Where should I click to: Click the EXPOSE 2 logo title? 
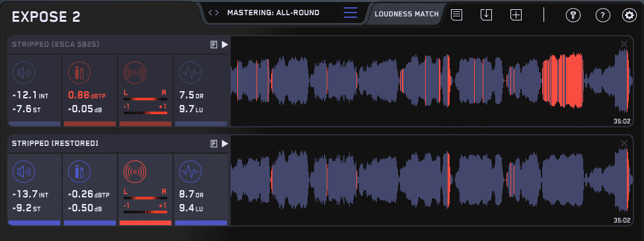coord(46,17)
